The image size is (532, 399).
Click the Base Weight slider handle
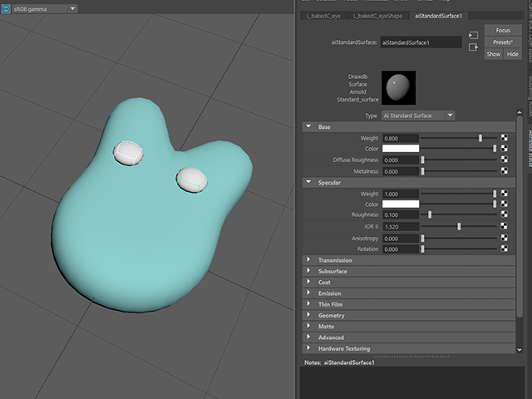click(x=480, y=138)
